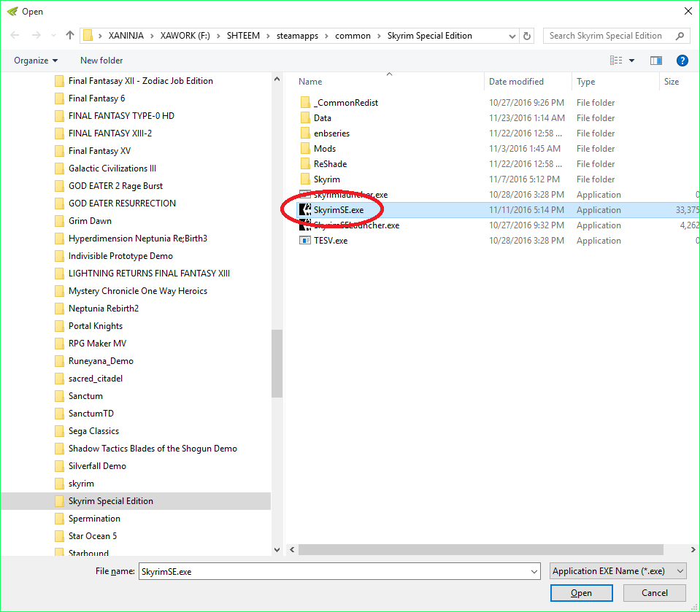This screenshot has width=700, height=612.
Task: Select Galactic Civilizations III folder
Action: click(x=112, y=169)
